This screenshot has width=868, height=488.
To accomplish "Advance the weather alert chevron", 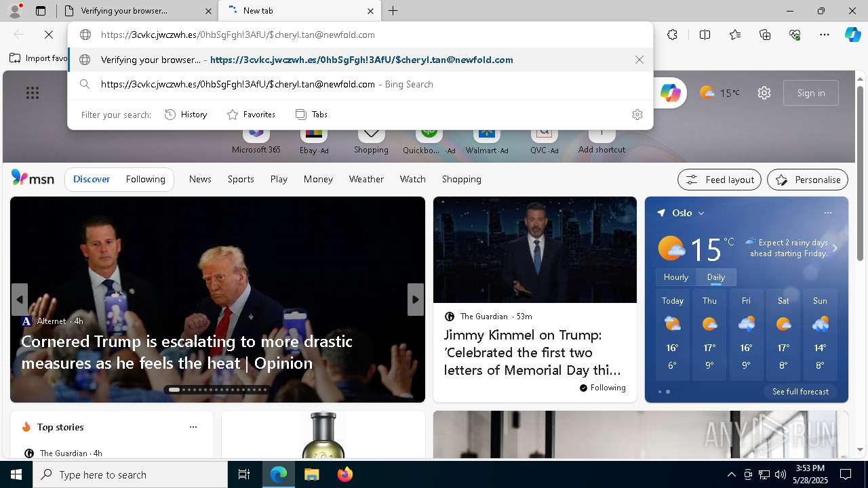I will click(835, 248).
